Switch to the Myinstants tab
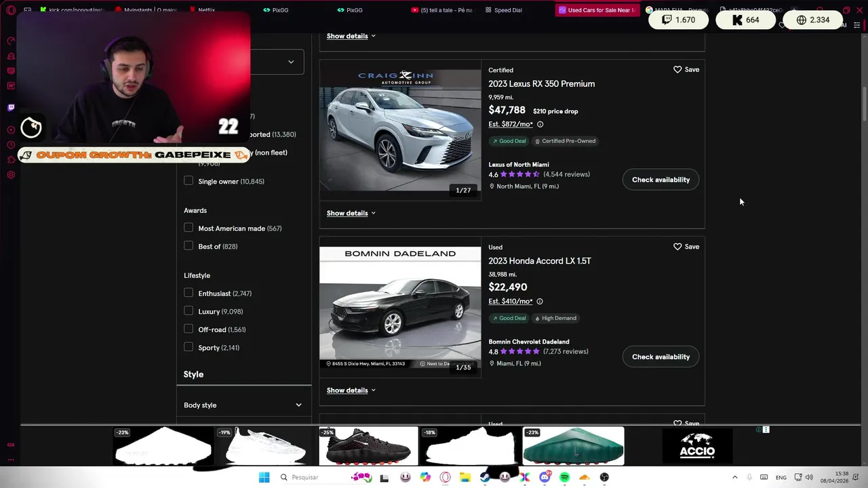The image size is (868, 488). [x=146, y=10]
